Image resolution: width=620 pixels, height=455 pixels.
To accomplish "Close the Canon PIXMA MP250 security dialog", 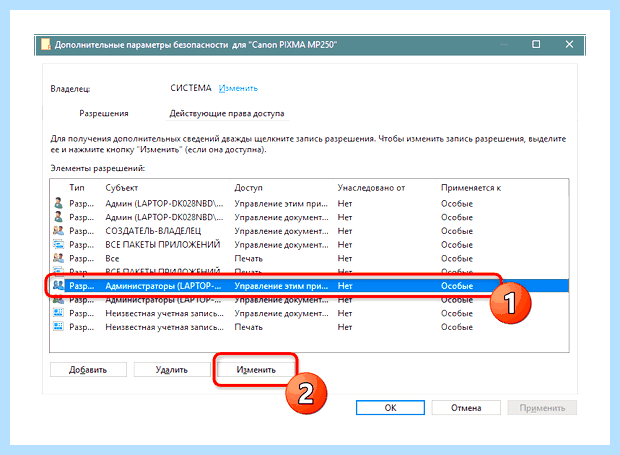I will tap(569, 44).
